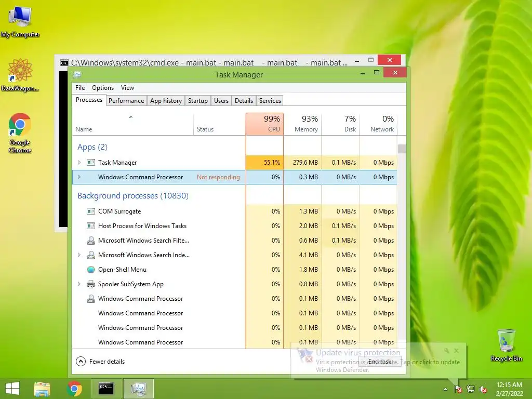
Task: Sort processes by the Name column
Action: coord(132,124)
